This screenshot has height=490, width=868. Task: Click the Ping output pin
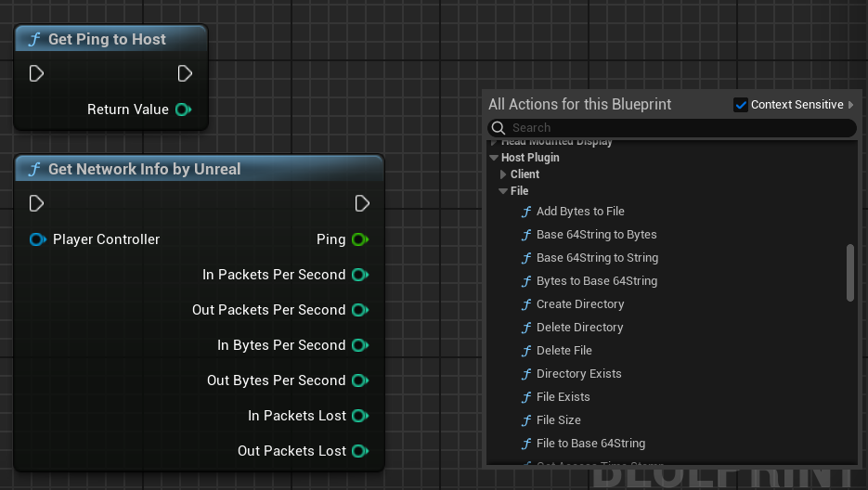click(359, 239)
